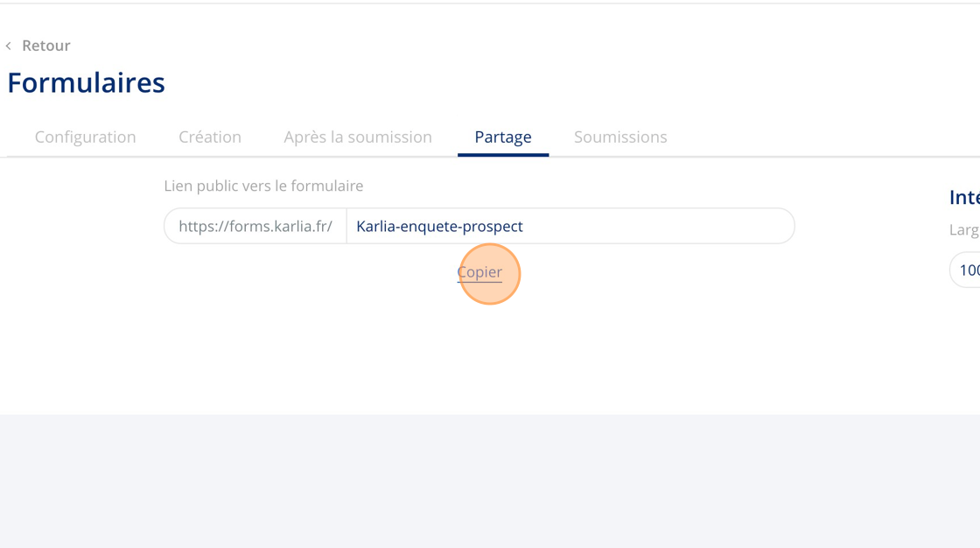Click the empty gray area below the panel
Viewport: 980px width, 548px height.
[490, 481]
